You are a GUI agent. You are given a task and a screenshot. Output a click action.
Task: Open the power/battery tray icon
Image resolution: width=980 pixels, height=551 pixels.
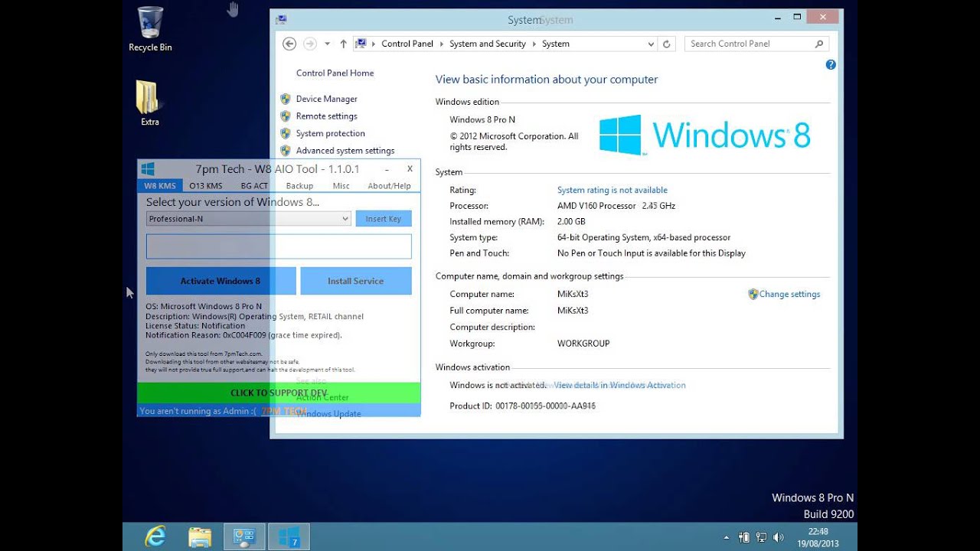744,537
